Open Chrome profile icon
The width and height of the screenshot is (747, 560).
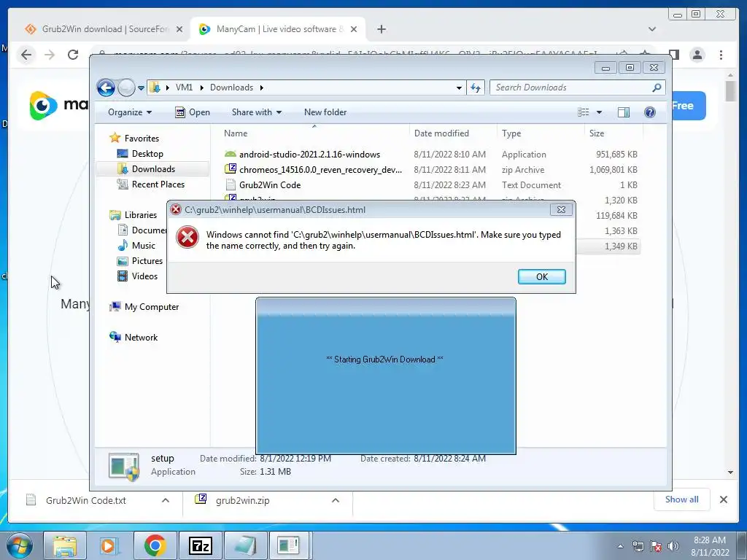tap(697, 55)
